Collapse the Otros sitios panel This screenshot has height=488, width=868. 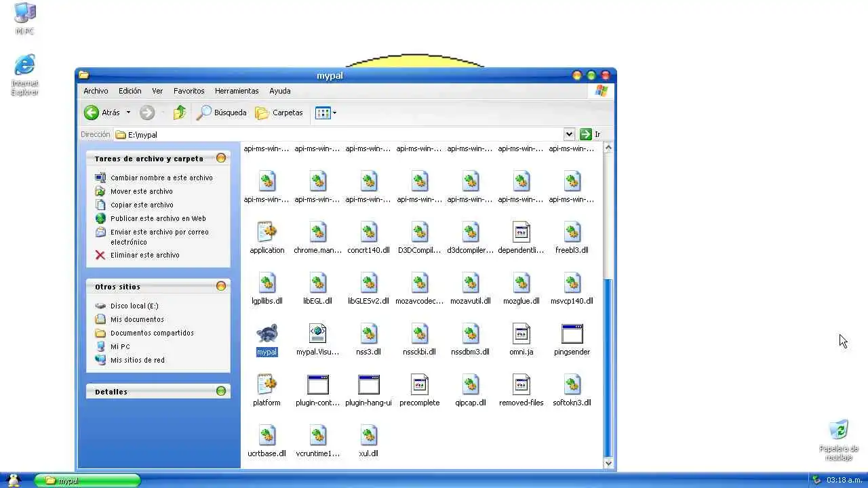click(221, 286)
